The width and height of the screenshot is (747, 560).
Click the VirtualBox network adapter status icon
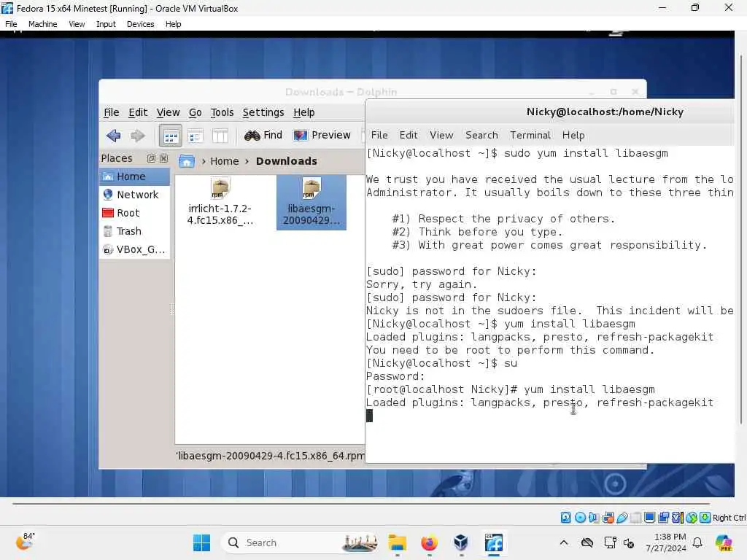click(x=608, y=518)
